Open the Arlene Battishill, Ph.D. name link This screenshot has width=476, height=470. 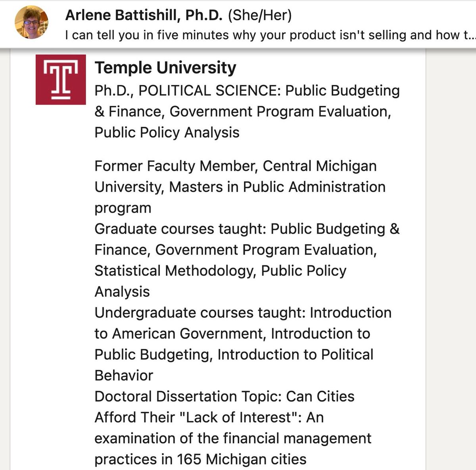(144, 15)
